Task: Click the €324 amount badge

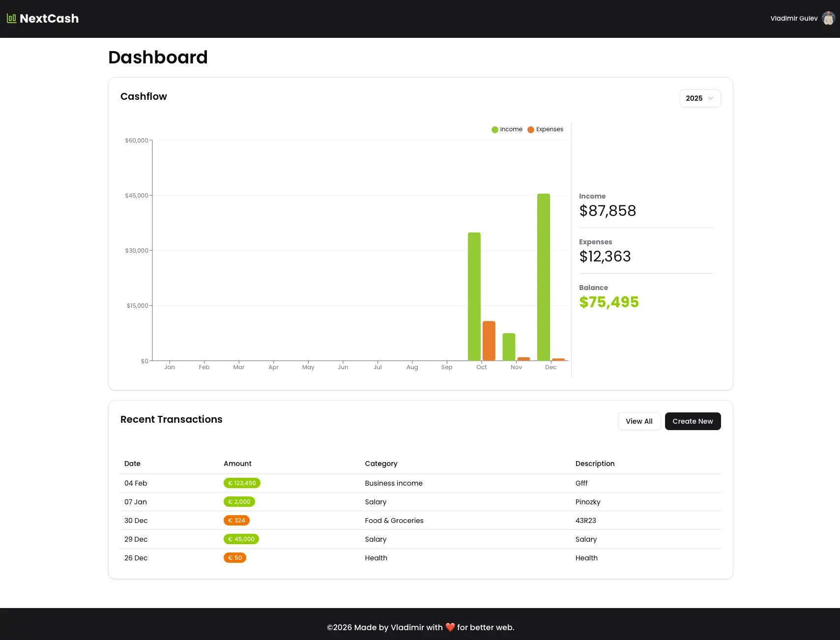Action: coord(236,521)
